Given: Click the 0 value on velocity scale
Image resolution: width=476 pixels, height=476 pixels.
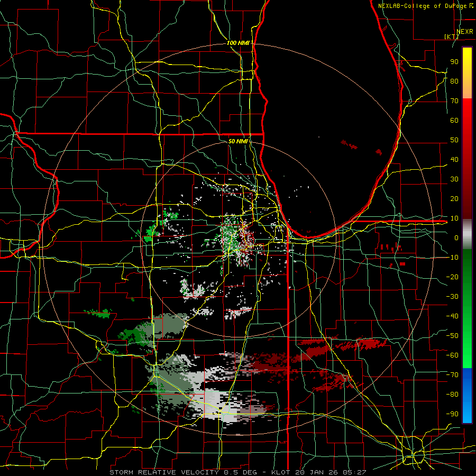Looking at the screenshot, I should [x=456, y=237].
